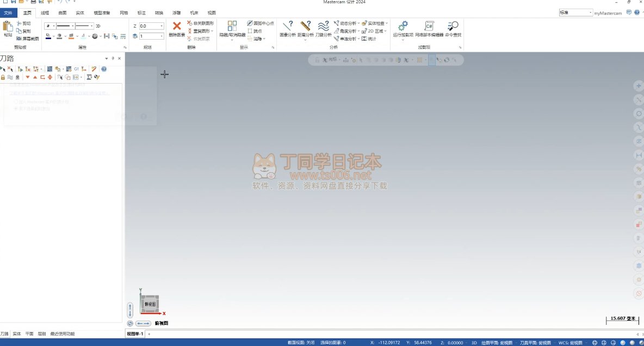Click 统计 statistics in analysis group
644x346 pixels.
(x=369, y=39)
